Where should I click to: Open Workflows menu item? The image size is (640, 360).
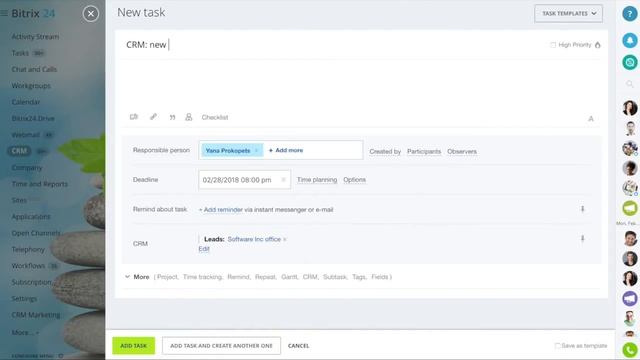click(28, 266)
